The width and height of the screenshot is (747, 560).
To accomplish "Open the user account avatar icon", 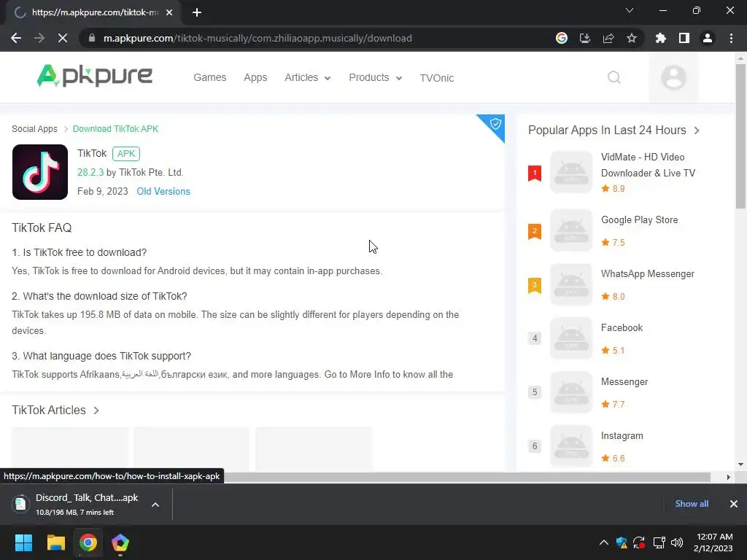I will (x=673, y=77).
